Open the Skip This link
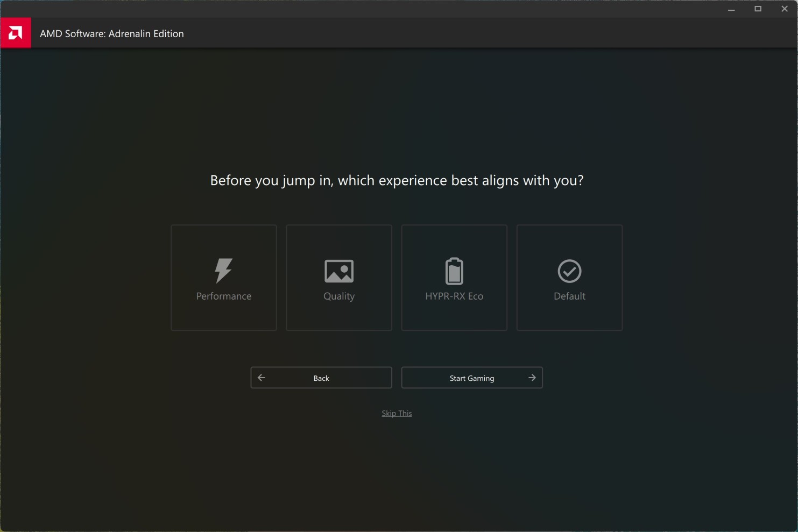 [x=397, y=413]
